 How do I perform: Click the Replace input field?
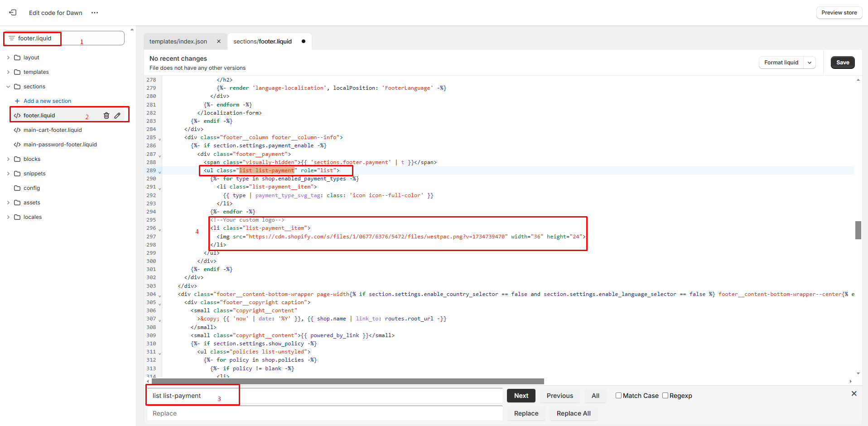[325, 413]
